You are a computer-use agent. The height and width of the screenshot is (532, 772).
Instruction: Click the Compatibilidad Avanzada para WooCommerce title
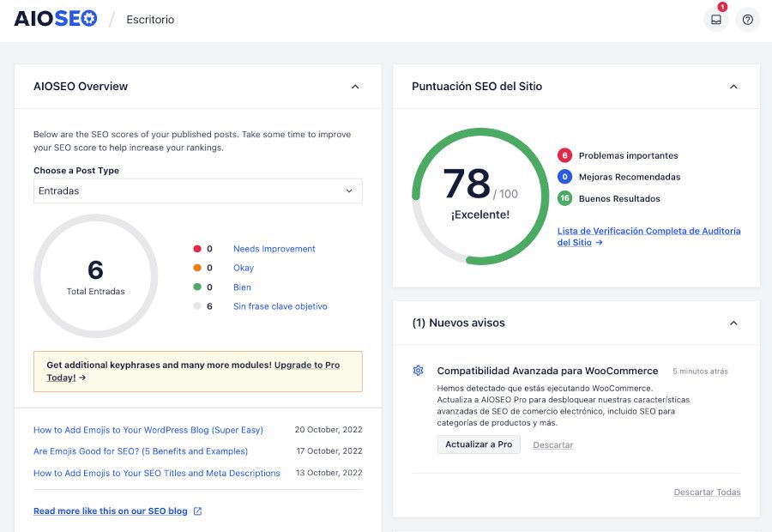click(547, 371)
